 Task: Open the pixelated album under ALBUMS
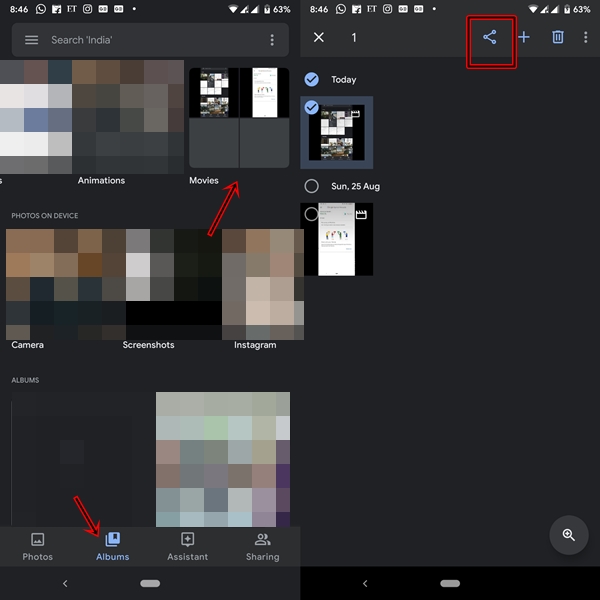click(223, 459)
